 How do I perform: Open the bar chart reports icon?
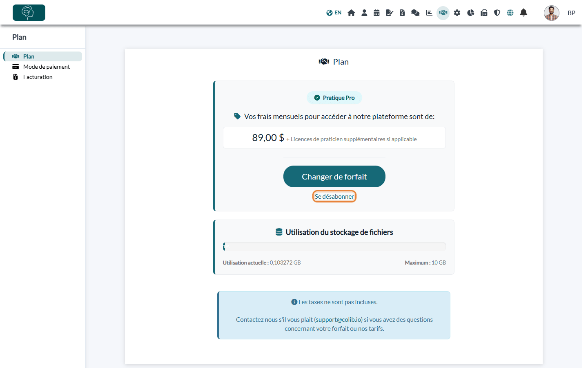pos(429,13)
